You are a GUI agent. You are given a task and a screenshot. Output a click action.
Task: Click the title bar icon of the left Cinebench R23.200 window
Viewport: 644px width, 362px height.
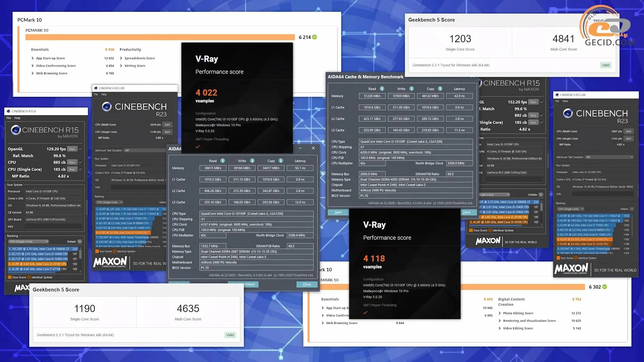point(96,88)
